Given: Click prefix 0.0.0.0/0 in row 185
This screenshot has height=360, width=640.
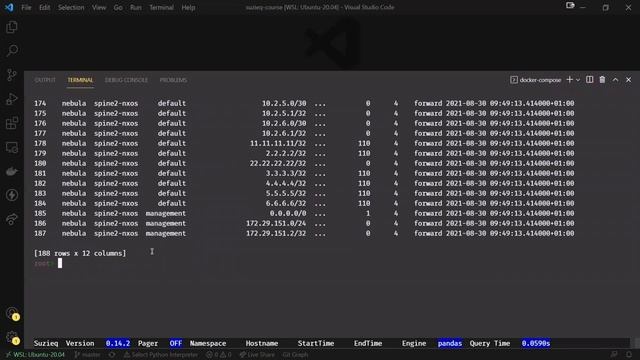Looking at the screenshot, I should tap(288, 213).
